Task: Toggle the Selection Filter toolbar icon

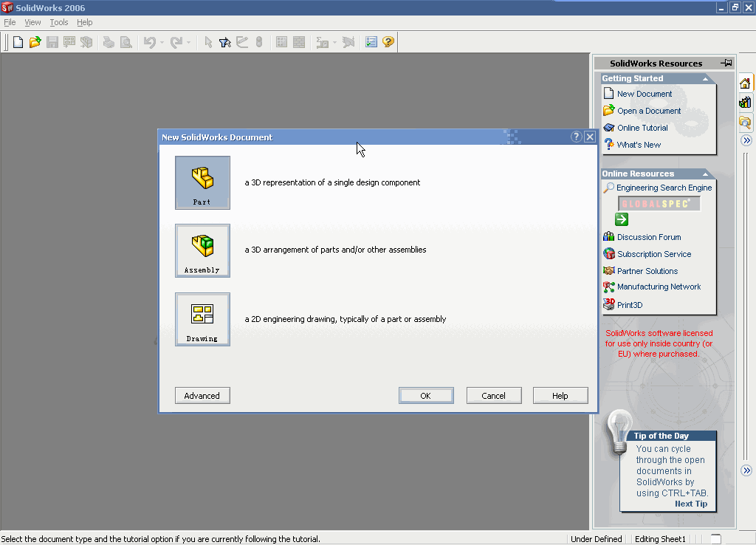Action: 225,42
